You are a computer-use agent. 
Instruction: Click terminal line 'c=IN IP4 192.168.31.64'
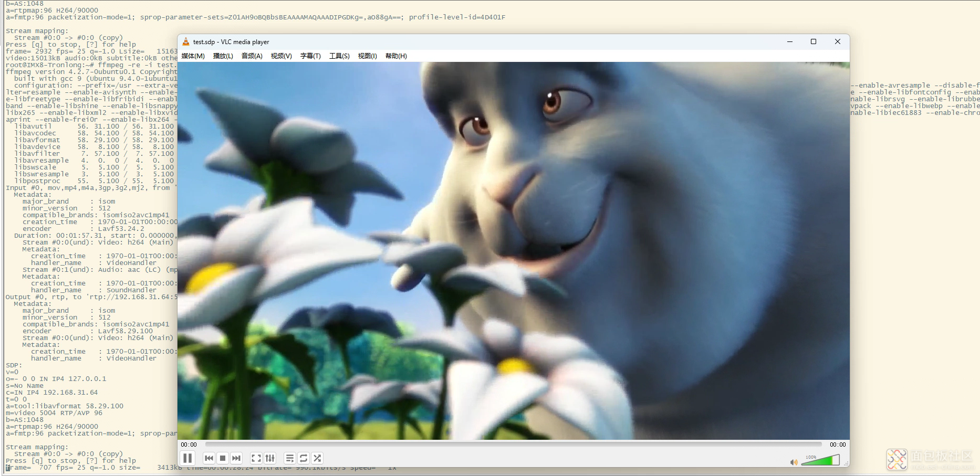51,393
